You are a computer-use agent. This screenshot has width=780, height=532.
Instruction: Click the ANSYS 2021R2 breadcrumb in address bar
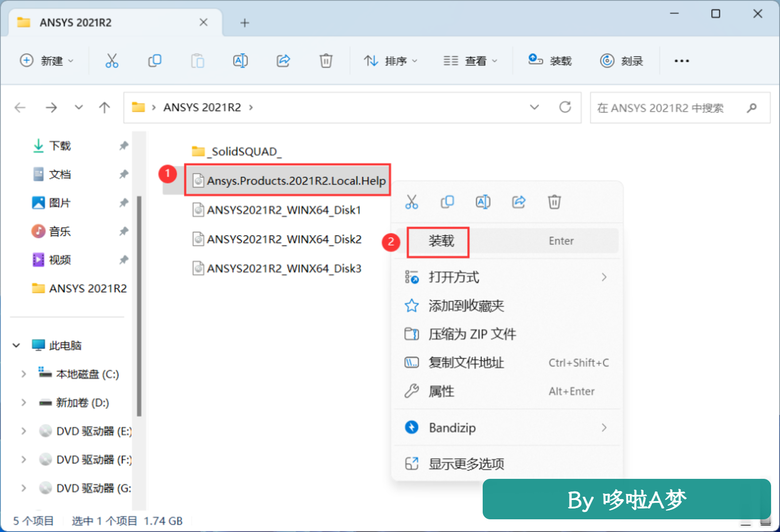(x=202, y=108)
